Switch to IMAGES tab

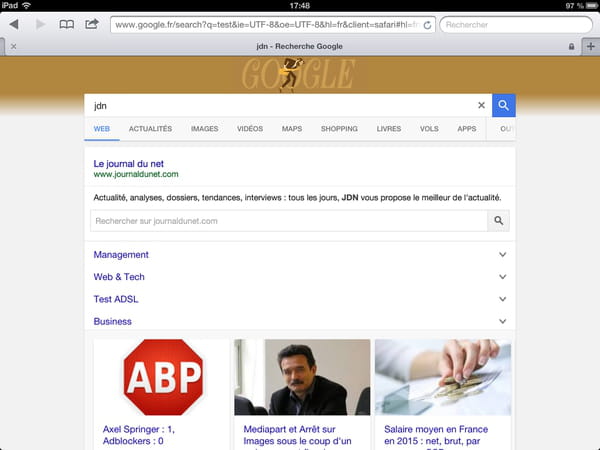(x=205, y=129)
